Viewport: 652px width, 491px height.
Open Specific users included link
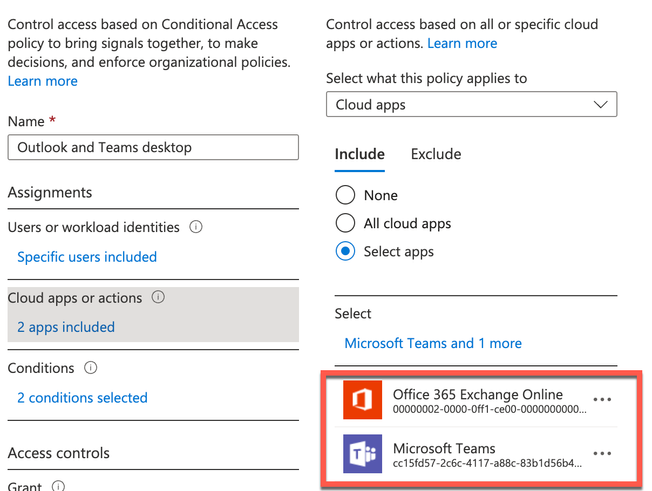point(87,257)
